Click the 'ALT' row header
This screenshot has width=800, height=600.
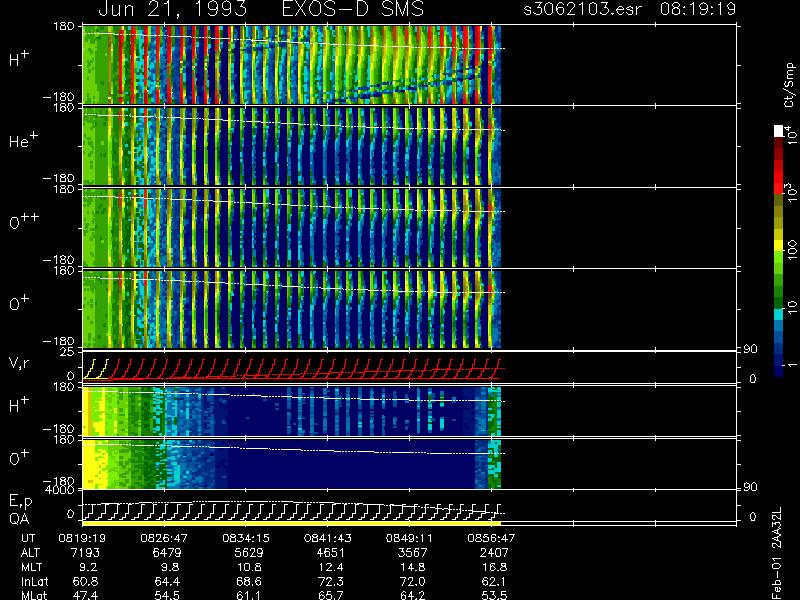point(31,553)
